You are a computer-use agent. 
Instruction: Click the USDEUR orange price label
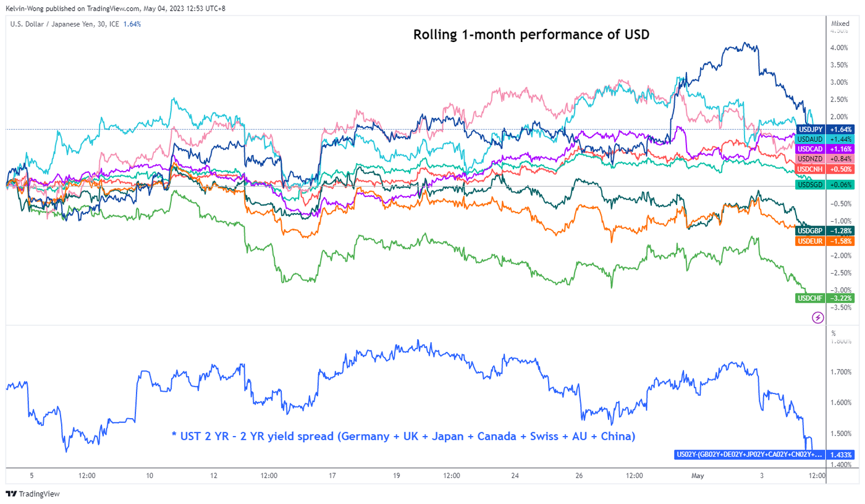(x=825, y=241)
